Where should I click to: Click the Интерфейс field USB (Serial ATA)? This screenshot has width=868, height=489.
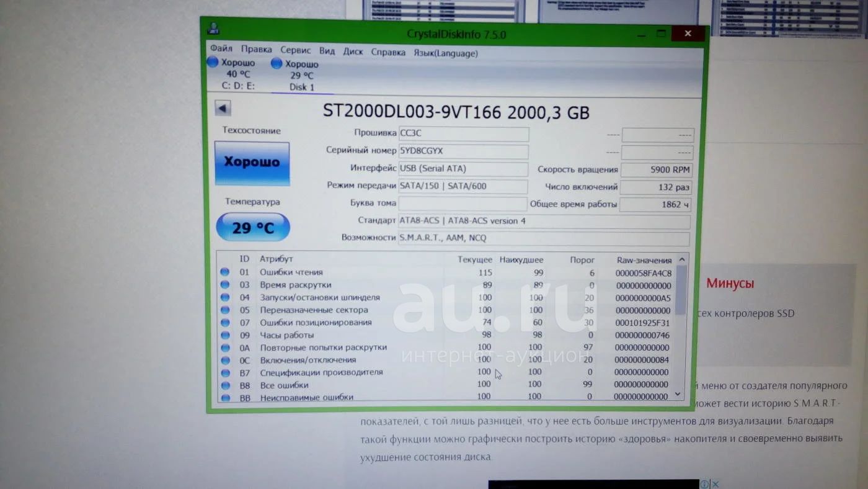[463, 169]
